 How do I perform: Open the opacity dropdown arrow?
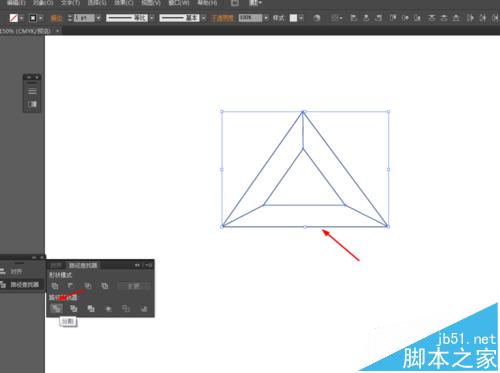point(266,18)
